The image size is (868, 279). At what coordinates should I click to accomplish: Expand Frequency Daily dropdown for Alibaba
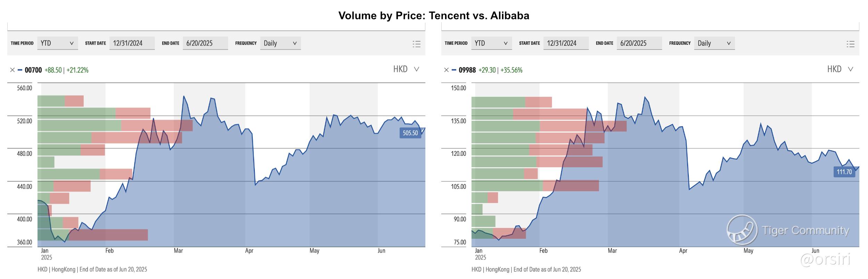(x=714, y=43)
